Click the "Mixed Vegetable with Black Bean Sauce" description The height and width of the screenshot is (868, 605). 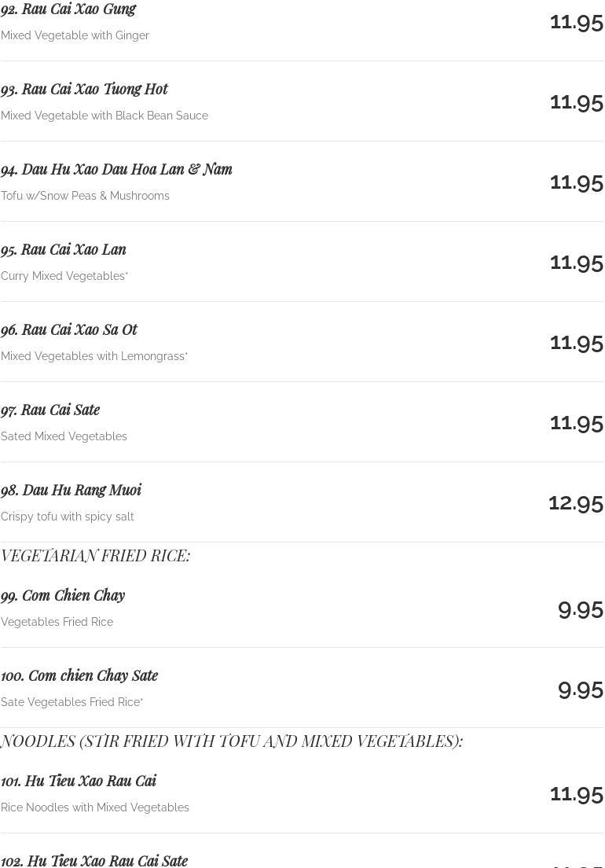[104, 116]
